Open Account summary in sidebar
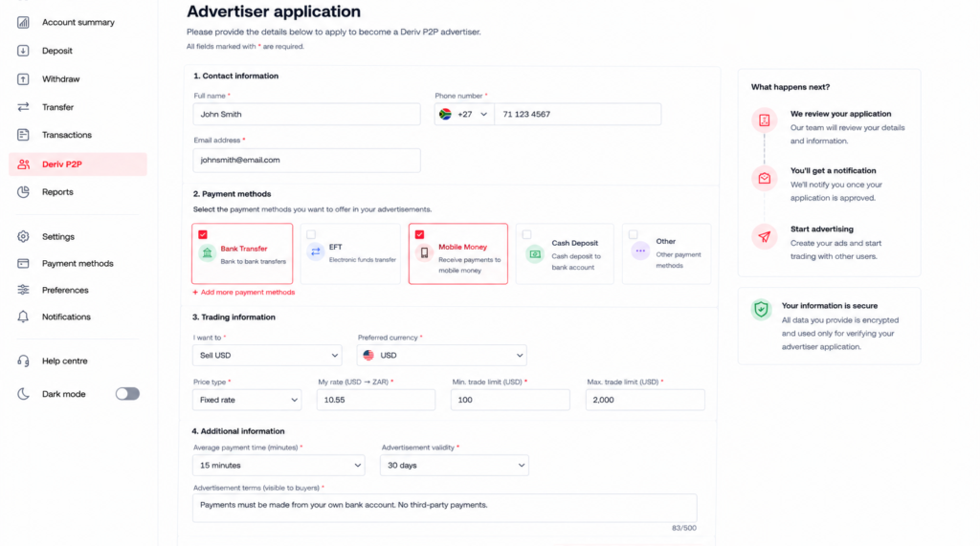The height and width of the screenshot is (546, 980). (78, 23)
